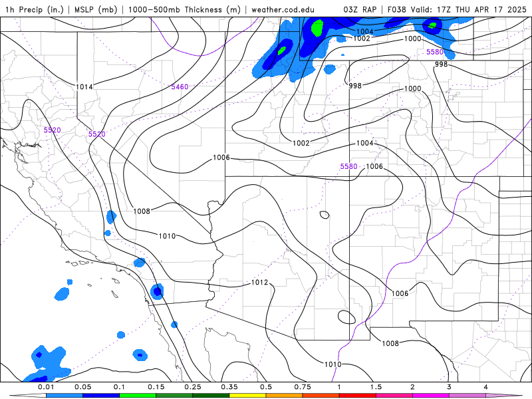Click the 'F038' forecast hour label
The width and height of the screenshot is (532, 399).
396,9
